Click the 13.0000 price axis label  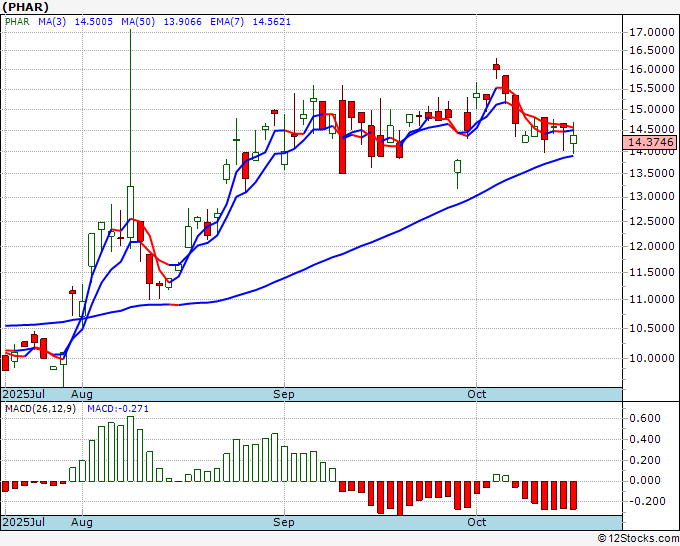point(651,197)
